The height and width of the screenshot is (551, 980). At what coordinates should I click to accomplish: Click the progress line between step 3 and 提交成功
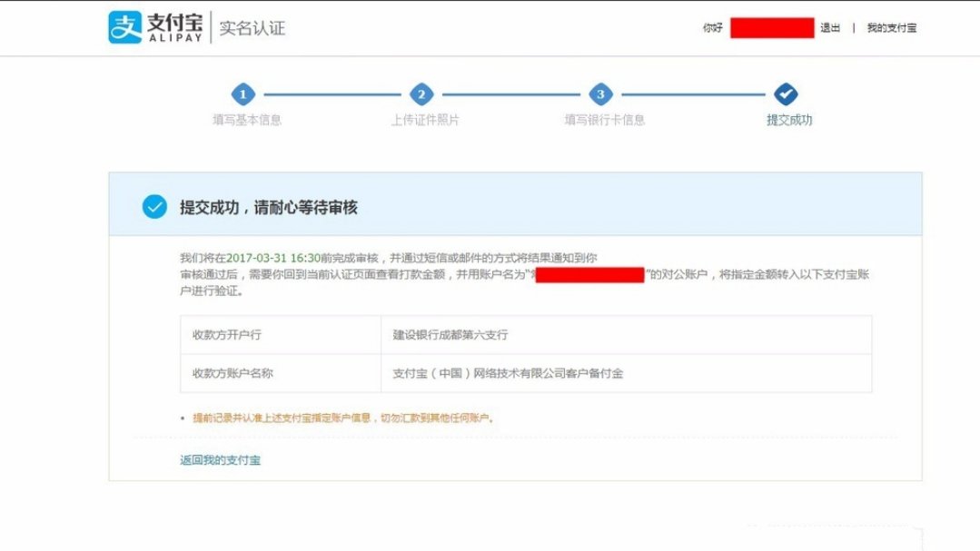[694, 94]
